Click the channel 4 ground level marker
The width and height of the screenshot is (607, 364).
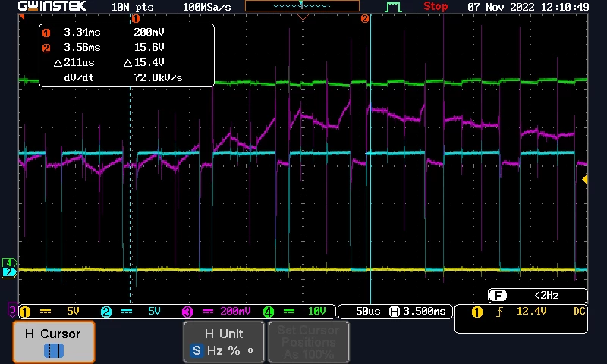(10, 262)
